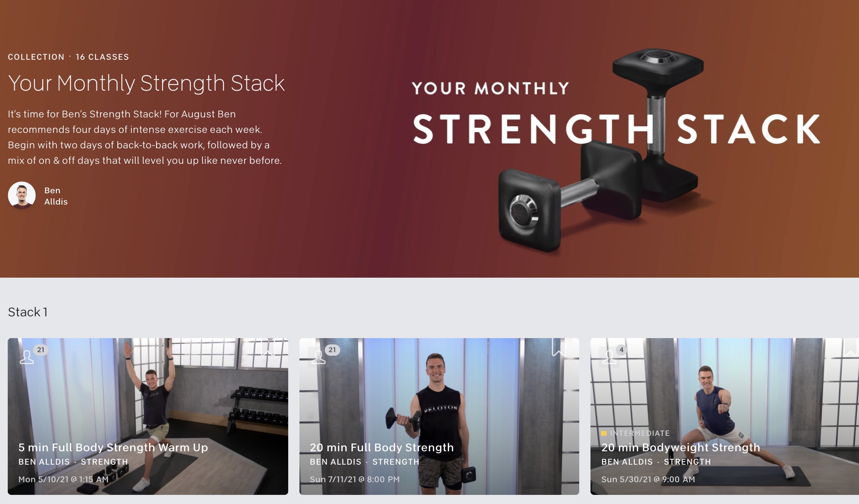The height and width of the screenshot is (504, 859).
Task: Open the 20 min Full Body Strength thumbnail
Action: pos(439,416)
